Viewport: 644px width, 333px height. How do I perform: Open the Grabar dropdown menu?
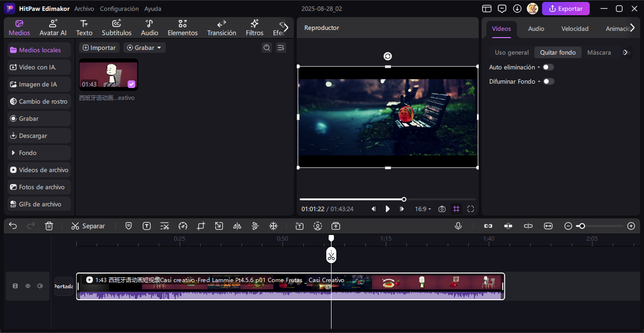click(144, 48)
